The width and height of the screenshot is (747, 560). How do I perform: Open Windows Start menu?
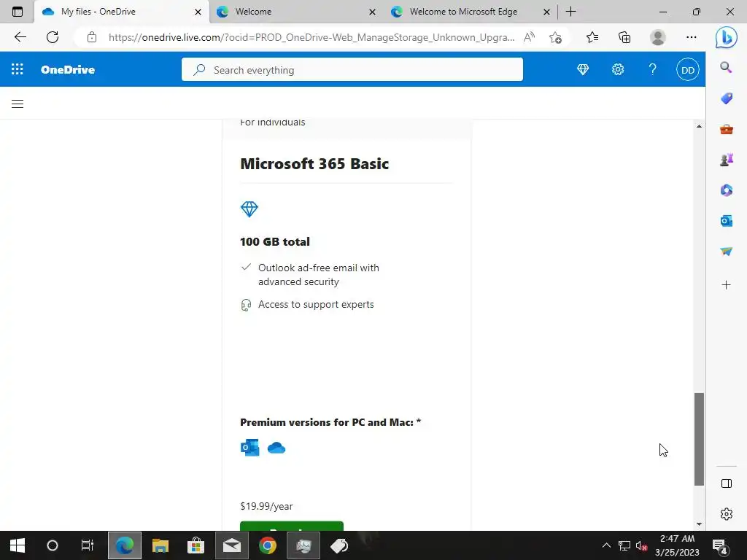pos(18,545)
